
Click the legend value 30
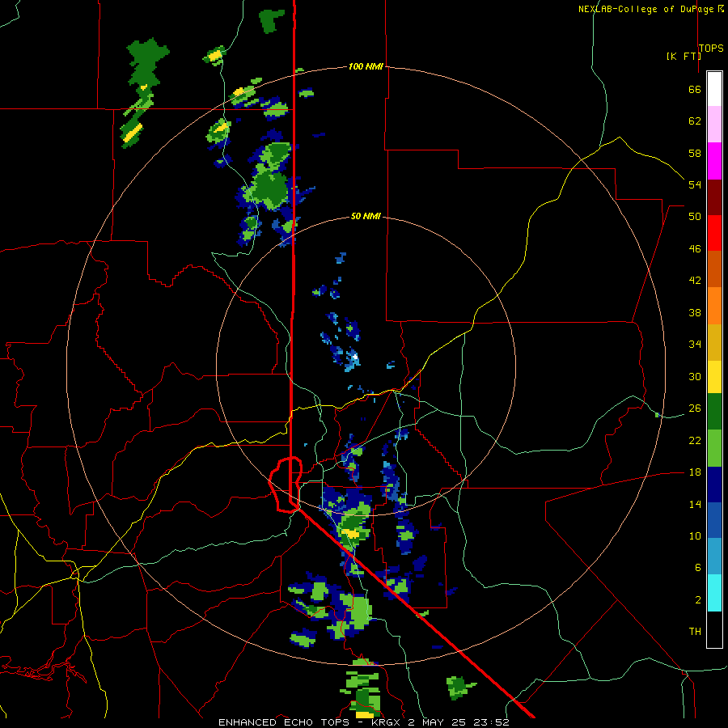click(695, 376)
